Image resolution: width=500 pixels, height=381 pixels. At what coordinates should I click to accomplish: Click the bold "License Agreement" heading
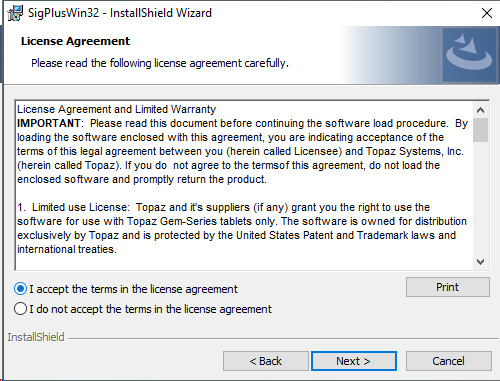tap(75, 41)
